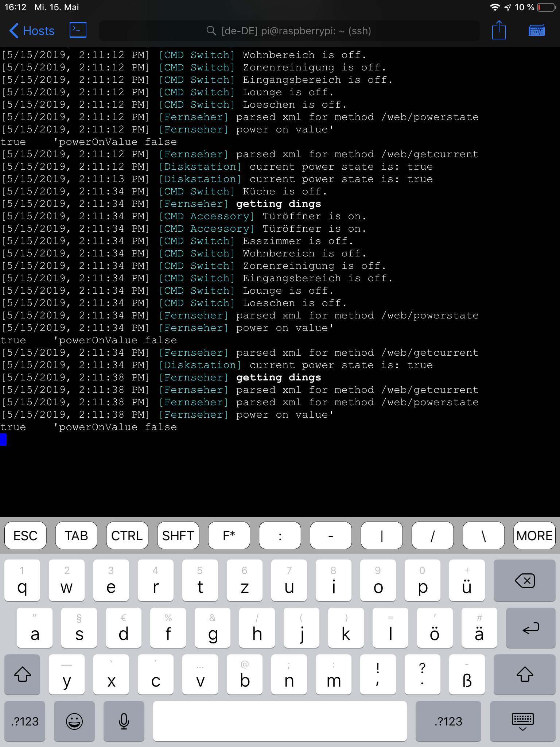Open the MORE keys menu

(534, 535)
